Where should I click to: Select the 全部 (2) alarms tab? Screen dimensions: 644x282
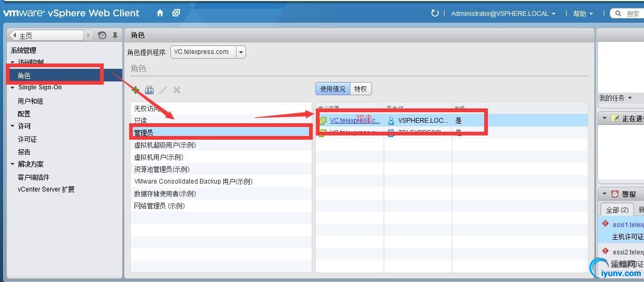tap(617, 210)
